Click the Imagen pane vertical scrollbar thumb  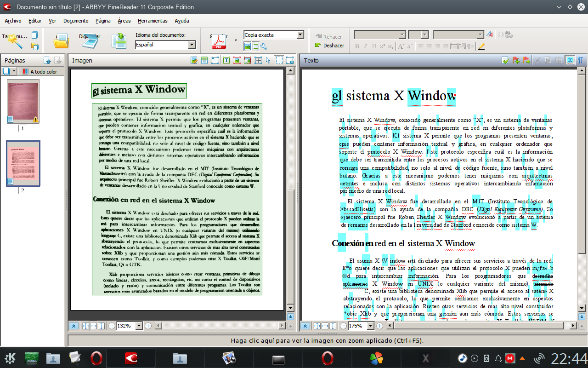[290, 246]
